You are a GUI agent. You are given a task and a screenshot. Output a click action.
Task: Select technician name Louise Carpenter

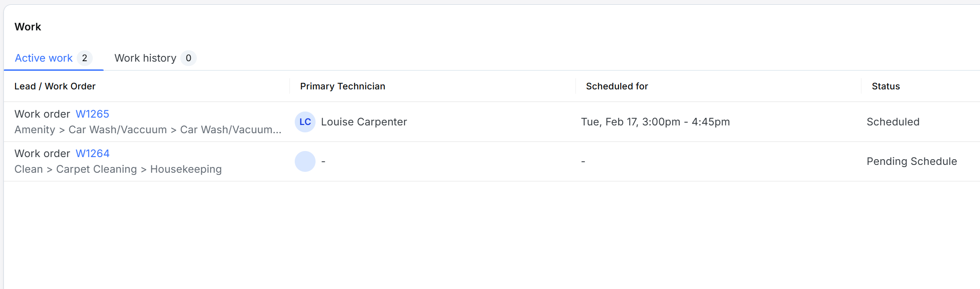coord(364,122)
